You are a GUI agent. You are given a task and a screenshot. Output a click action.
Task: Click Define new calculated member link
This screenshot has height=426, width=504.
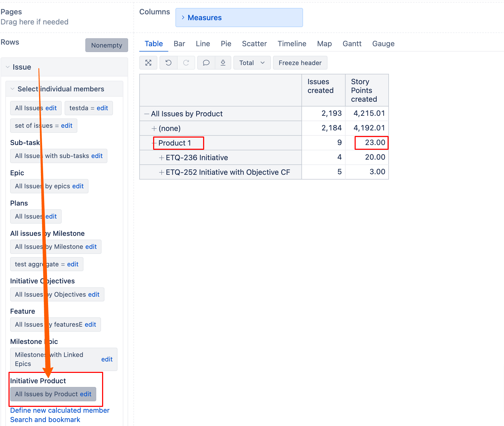60,410
